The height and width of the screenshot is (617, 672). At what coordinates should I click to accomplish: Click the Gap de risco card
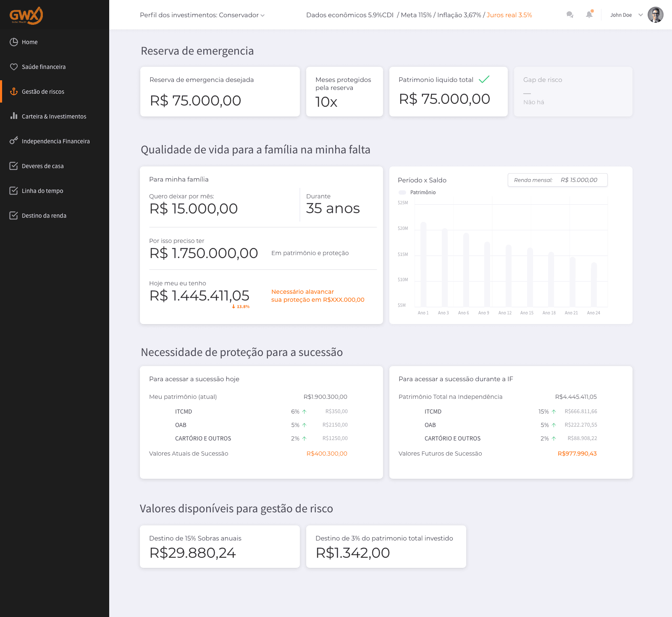coord(573,92)
